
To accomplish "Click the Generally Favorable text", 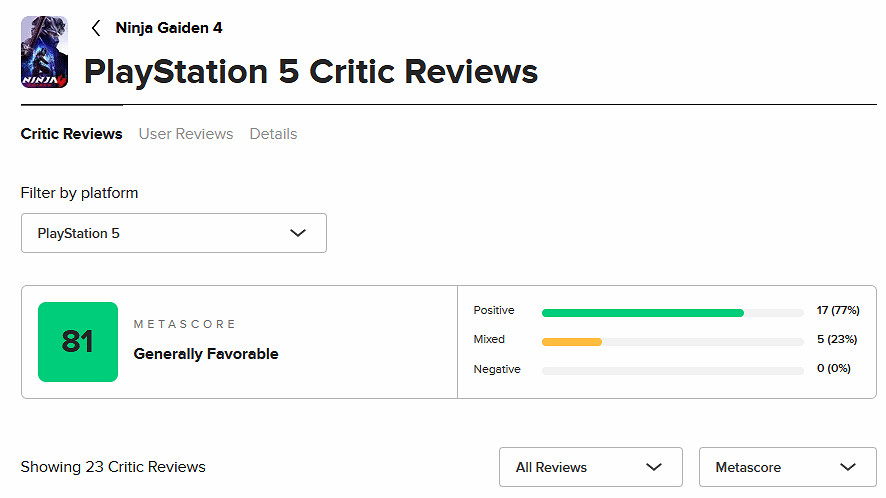I will pyautogui.click(x=206, y=354).
